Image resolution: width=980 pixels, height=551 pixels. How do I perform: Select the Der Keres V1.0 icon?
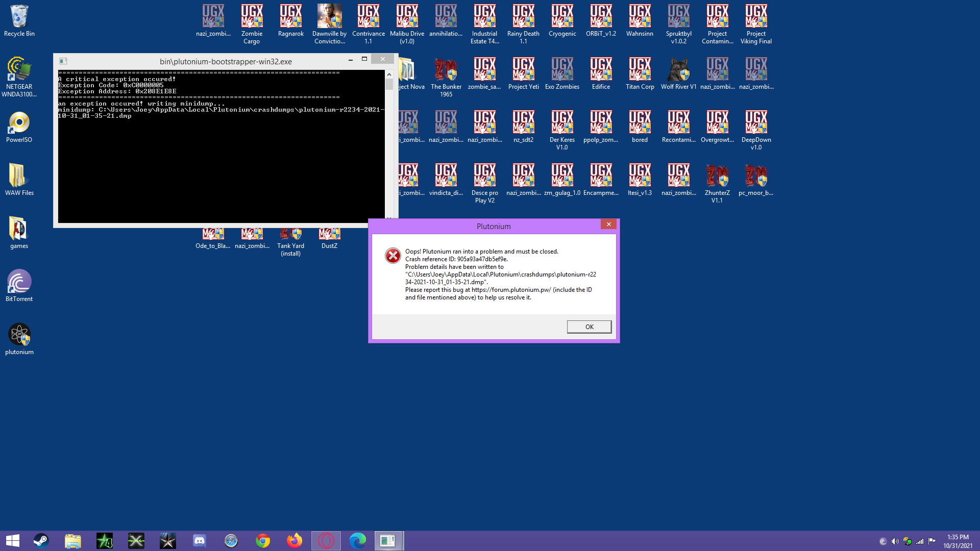[x=562, y=130]
